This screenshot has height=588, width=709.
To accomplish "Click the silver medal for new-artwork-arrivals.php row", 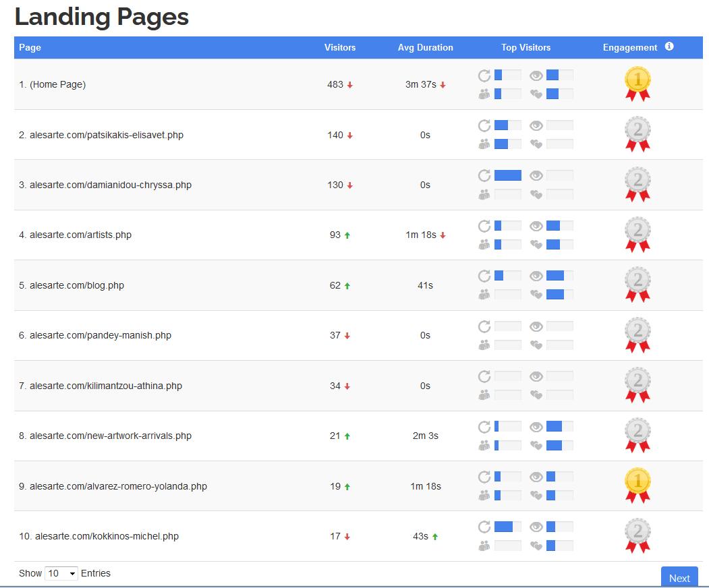I will (637, 435).
